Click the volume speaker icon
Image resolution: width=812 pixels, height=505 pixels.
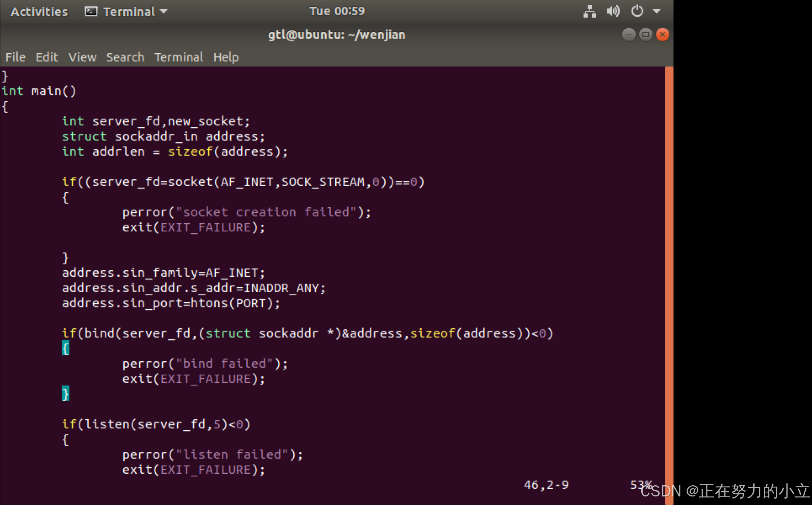[613, 12]
